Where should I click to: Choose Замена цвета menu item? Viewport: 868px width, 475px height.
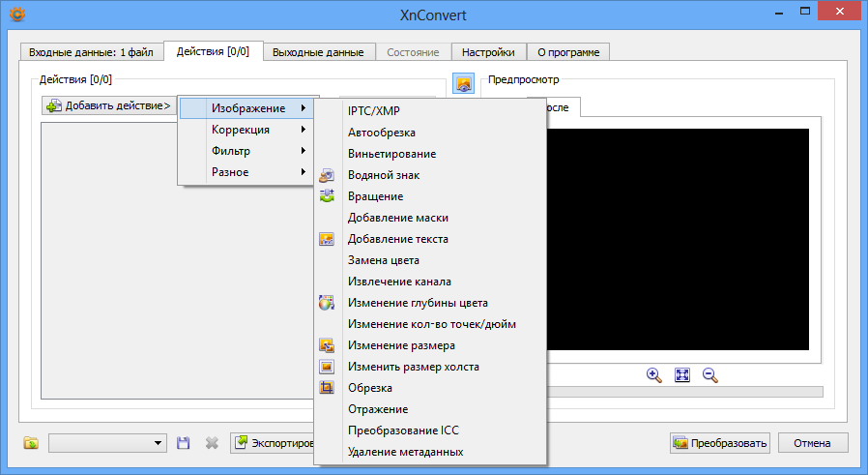(x=430, y=260)
